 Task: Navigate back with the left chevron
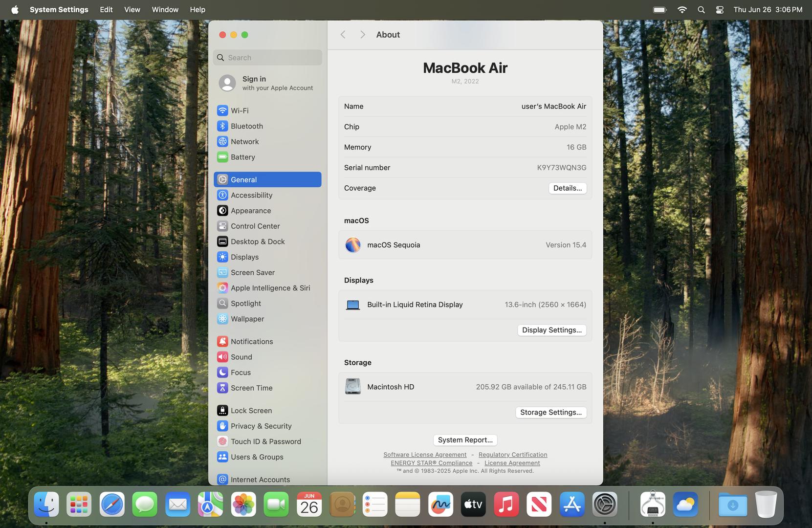click(343, 35)
